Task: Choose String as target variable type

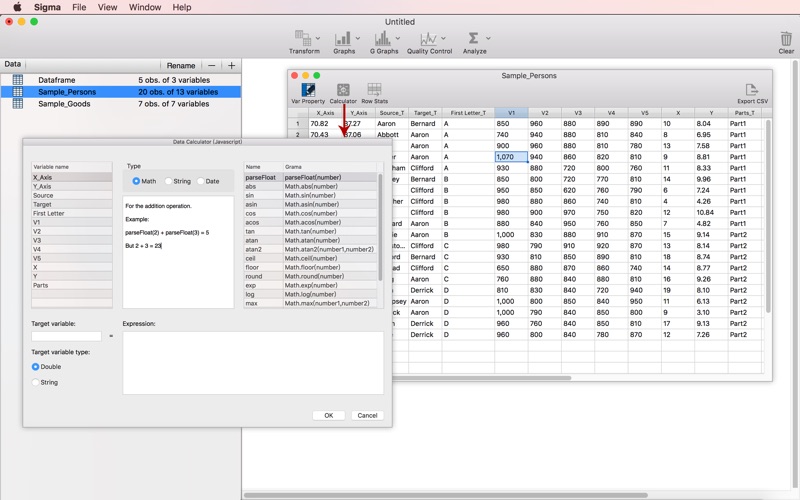Action: coord(35,382)
